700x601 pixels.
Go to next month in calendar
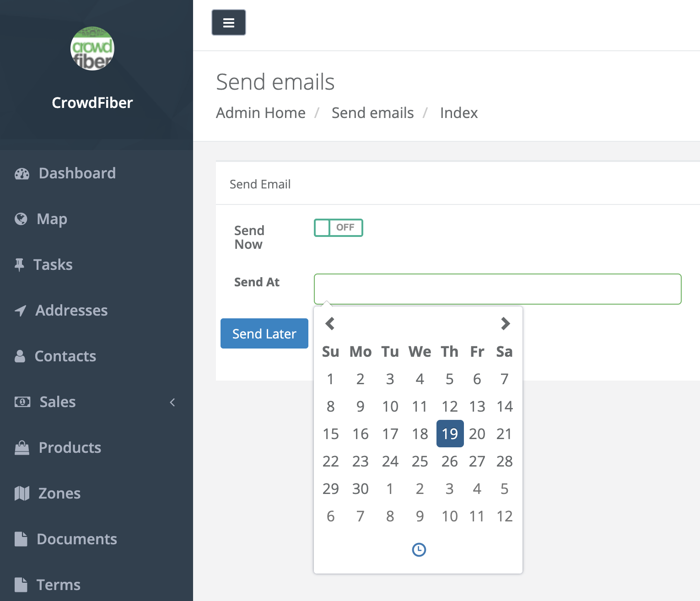505,324
